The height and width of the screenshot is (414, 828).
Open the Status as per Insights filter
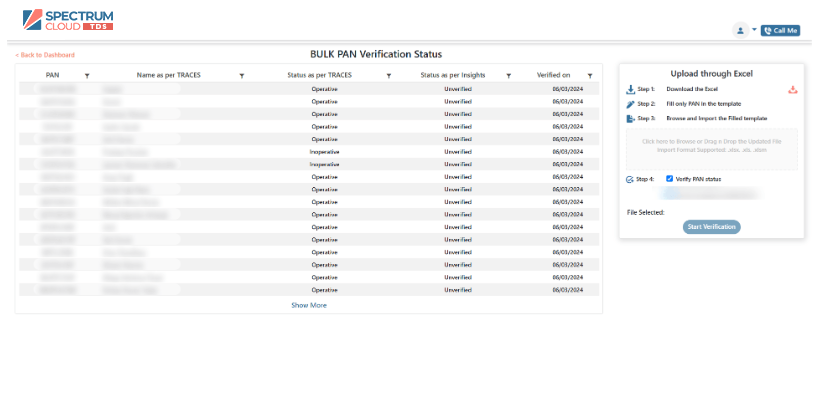coord(509,75)
